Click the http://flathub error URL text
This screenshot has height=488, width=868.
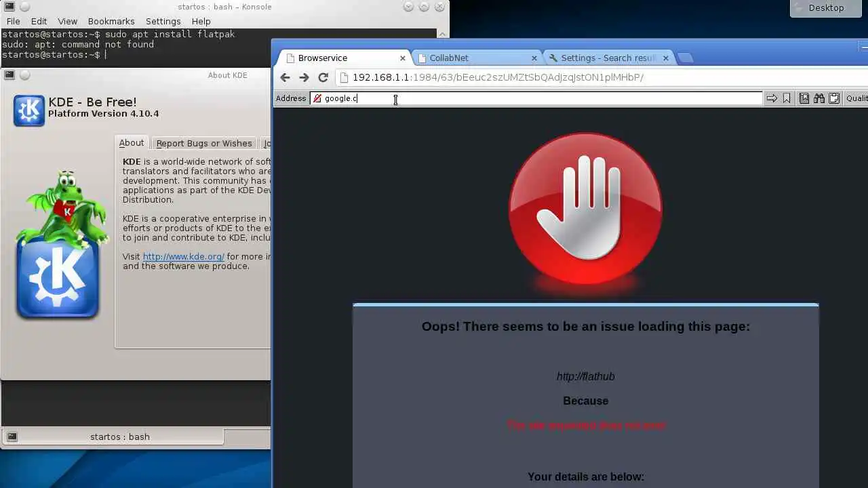[x=585, y=377]
